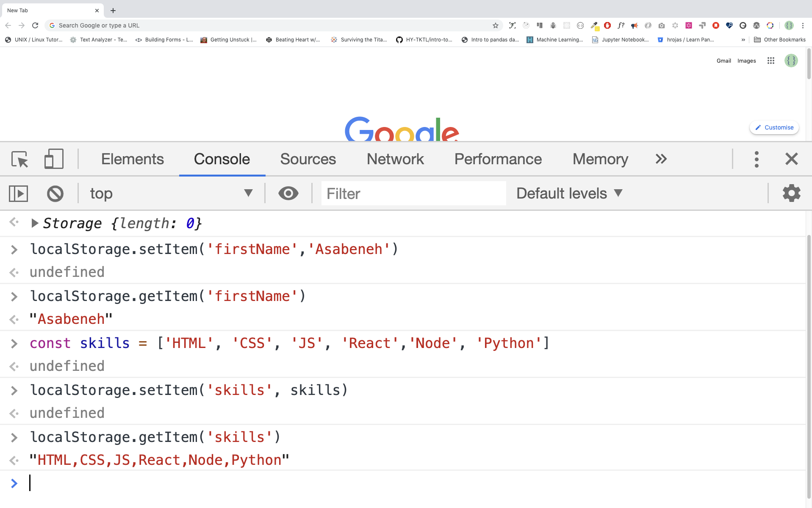
Task: Click the eye live expression icon
Action: (x=288, y=193)
